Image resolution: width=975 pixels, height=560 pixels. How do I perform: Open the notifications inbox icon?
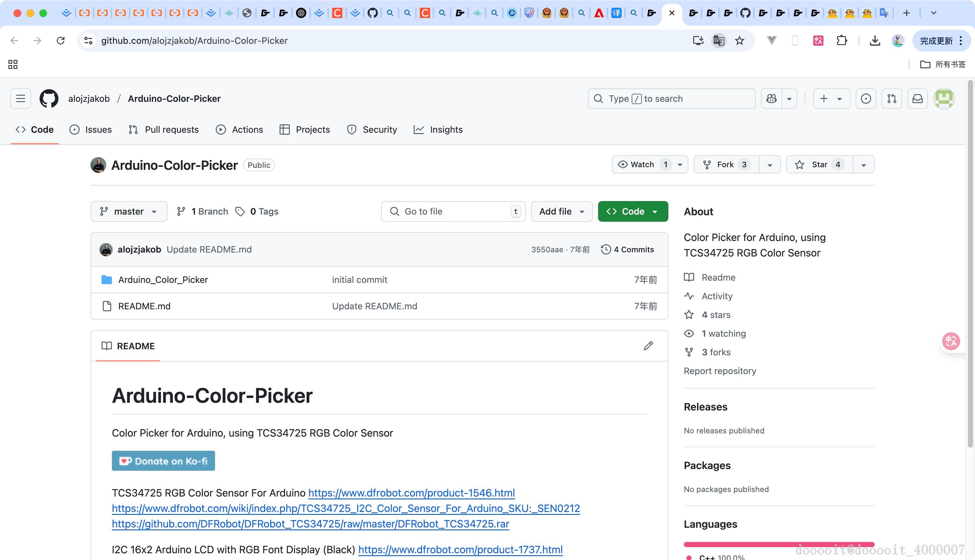tap(917, 99)
